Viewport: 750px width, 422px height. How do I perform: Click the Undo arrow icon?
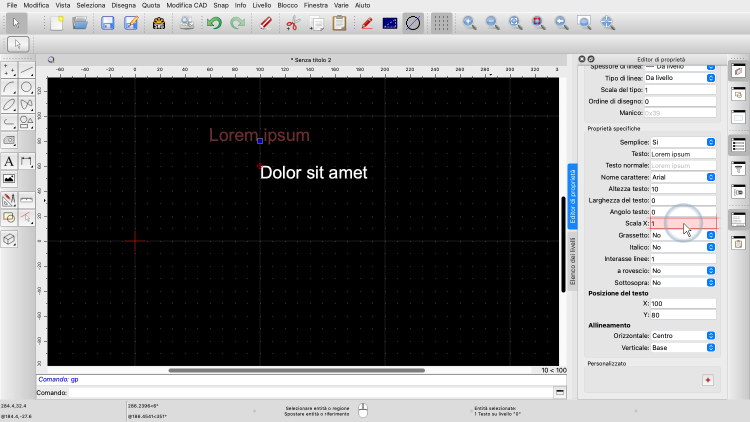tap(214, 22)
